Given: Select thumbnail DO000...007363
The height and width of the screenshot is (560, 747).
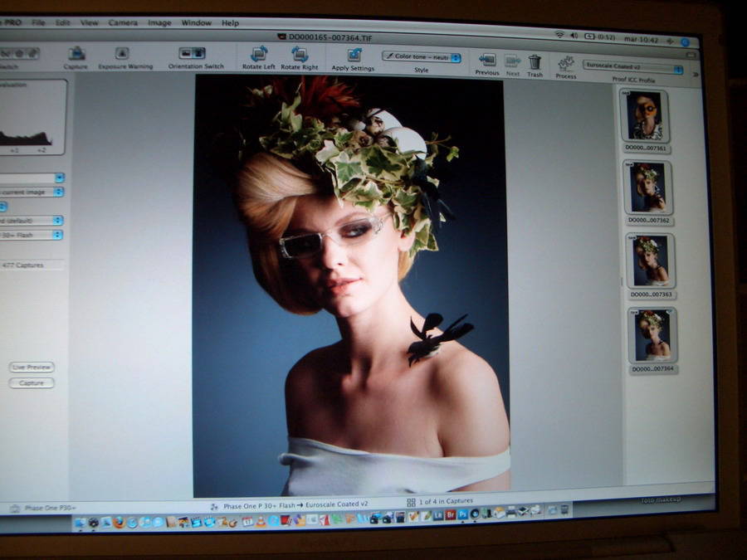Looking at the screenshot, I should tap(650, 261).
